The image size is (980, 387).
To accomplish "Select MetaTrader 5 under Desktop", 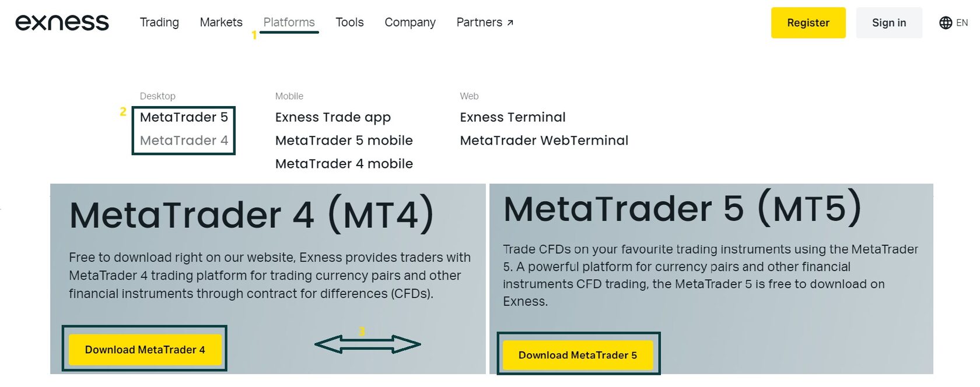I will click(x=184, y=117).
